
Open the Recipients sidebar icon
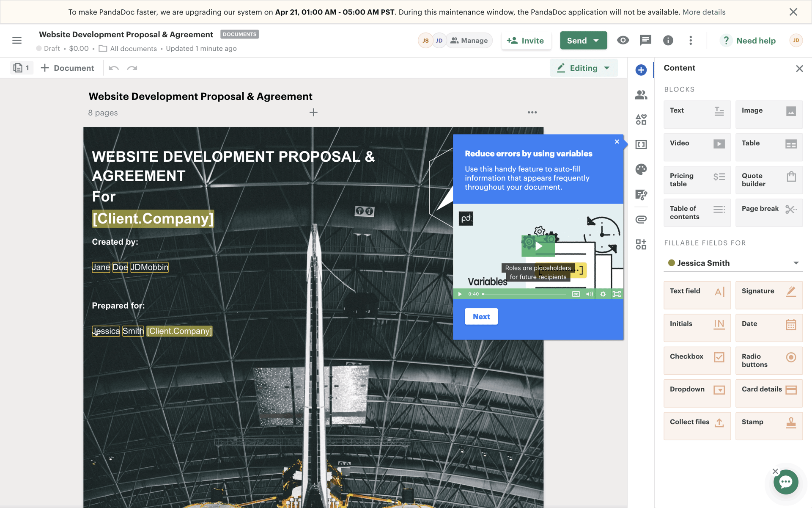tap(641, 95)
